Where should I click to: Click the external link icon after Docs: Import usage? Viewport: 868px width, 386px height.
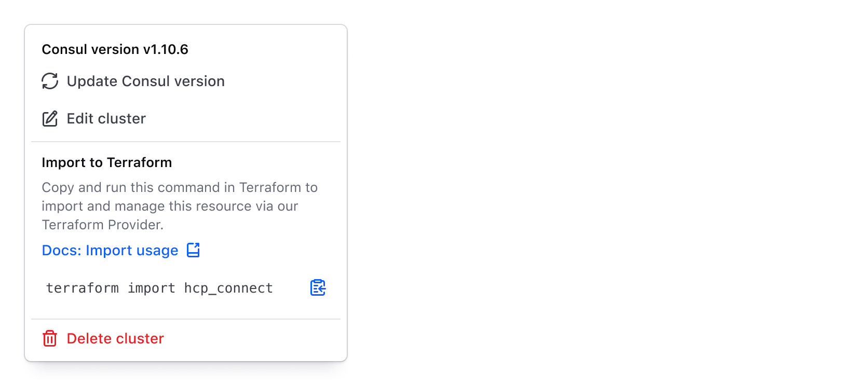[193, 250]
